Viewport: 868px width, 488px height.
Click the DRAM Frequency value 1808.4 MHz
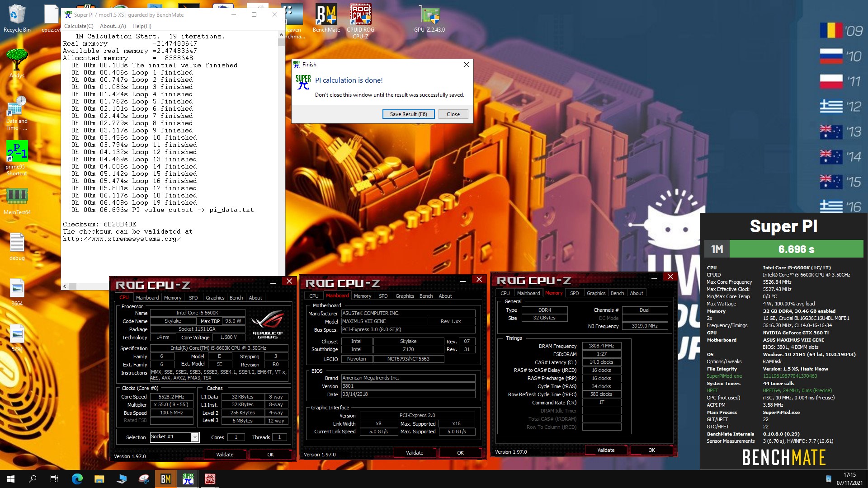click(601, 346)
